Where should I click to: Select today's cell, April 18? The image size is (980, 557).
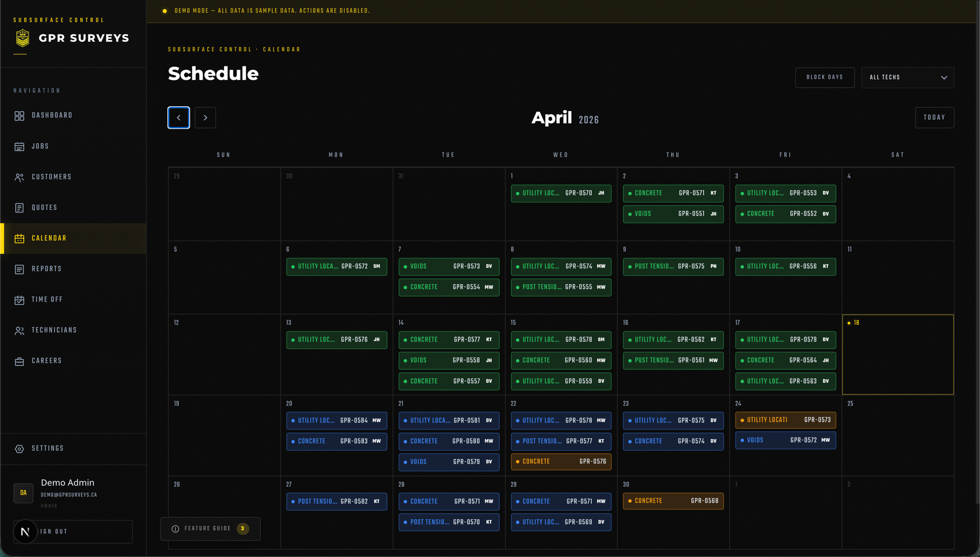pos(898,355)
